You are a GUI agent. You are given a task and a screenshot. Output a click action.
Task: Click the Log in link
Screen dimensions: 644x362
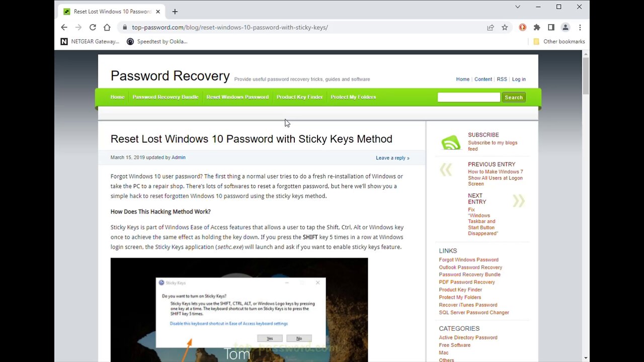pos(519,79)
